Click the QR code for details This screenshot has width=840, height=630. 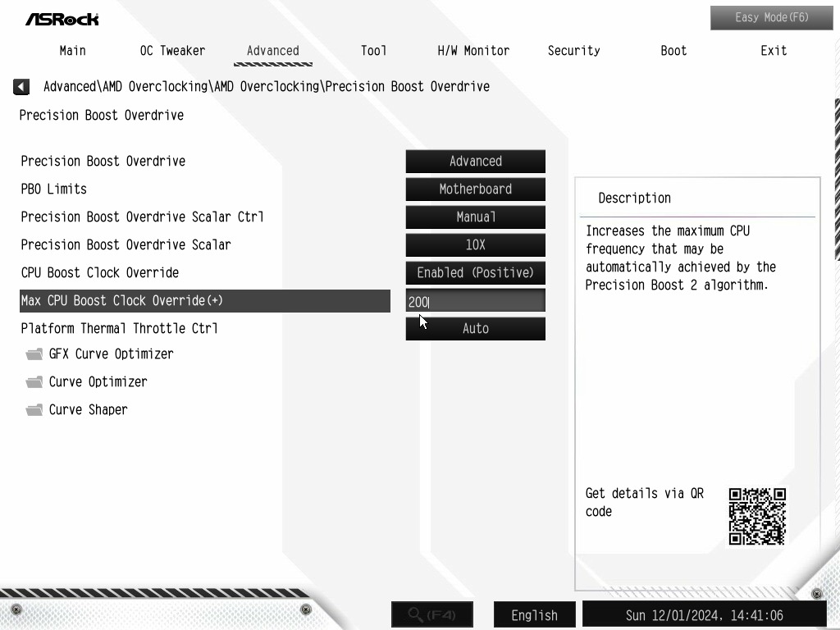click(757, 517)
